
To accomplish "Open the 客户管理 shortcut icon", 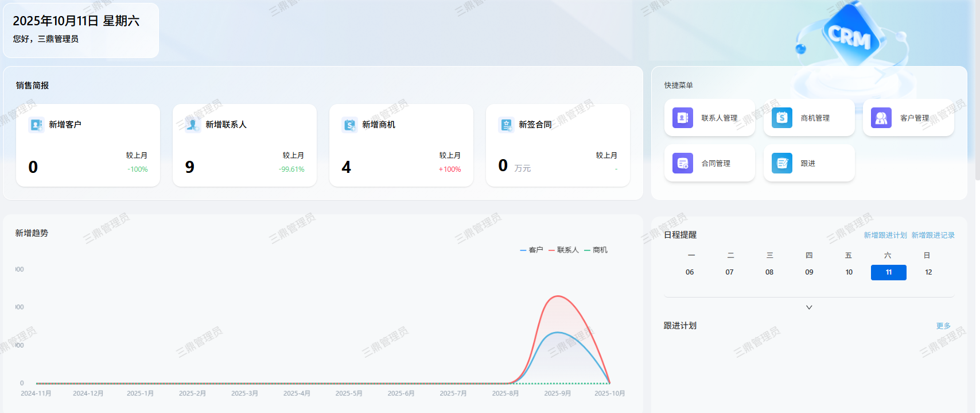I will click(x=881, y=118).
